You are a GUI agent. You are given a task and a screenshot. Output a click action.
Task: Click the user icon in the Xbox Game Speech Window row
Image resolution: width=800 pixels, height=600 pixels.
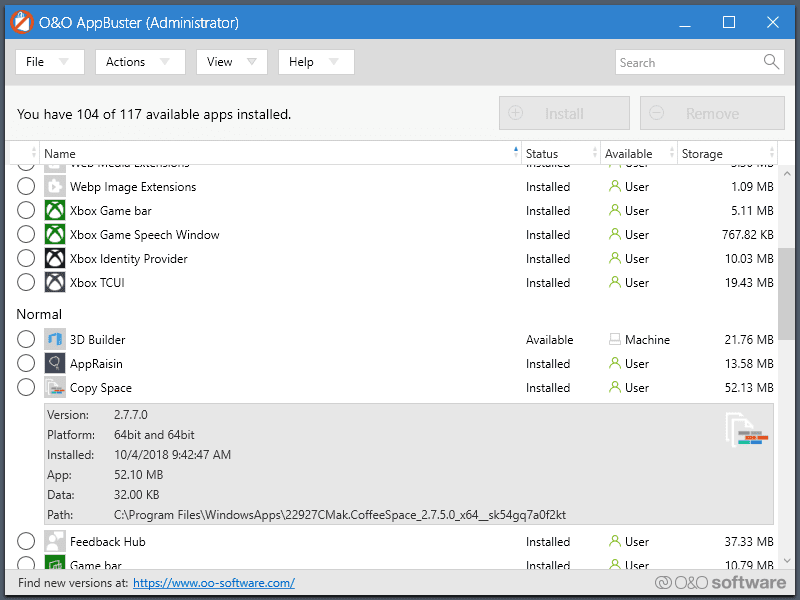615,234
